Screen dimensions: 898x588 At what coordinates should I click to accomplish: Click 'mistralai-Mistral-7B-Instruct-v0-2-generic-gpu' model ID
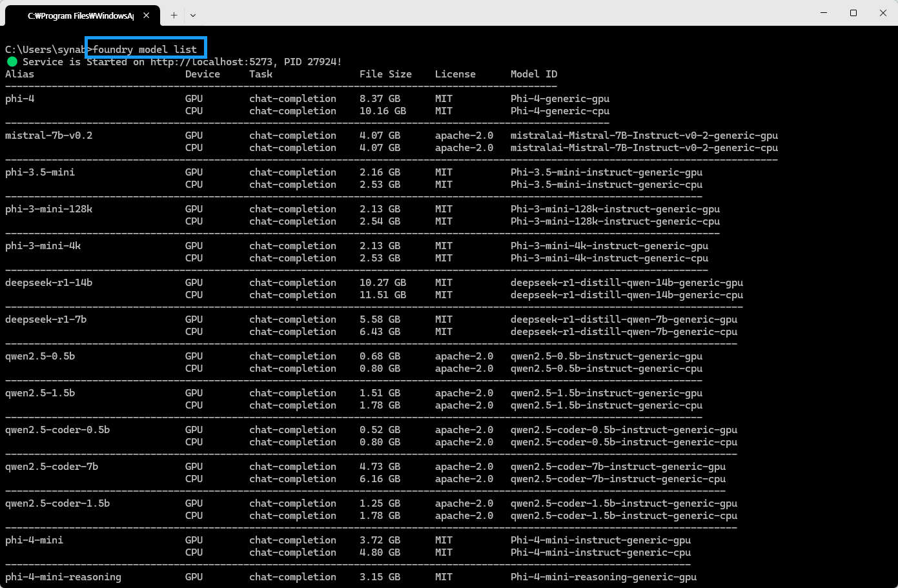[x=644, y=136]
